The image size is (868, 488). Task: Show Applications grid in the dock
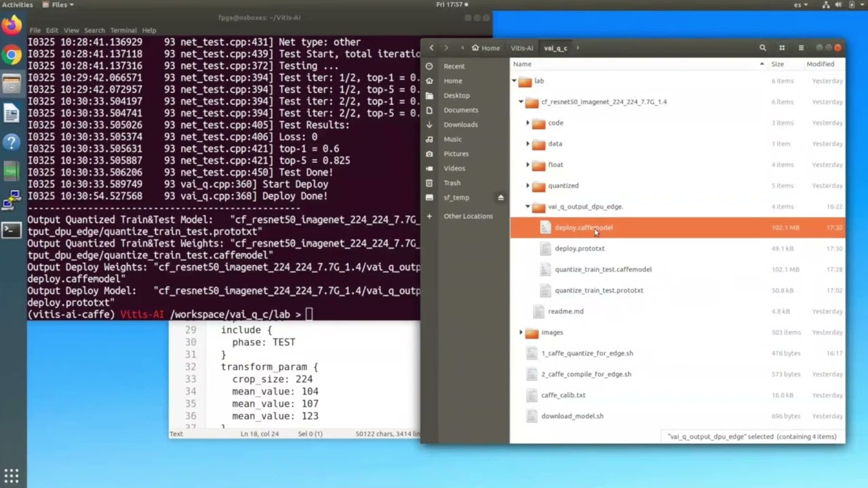(12, 476)
